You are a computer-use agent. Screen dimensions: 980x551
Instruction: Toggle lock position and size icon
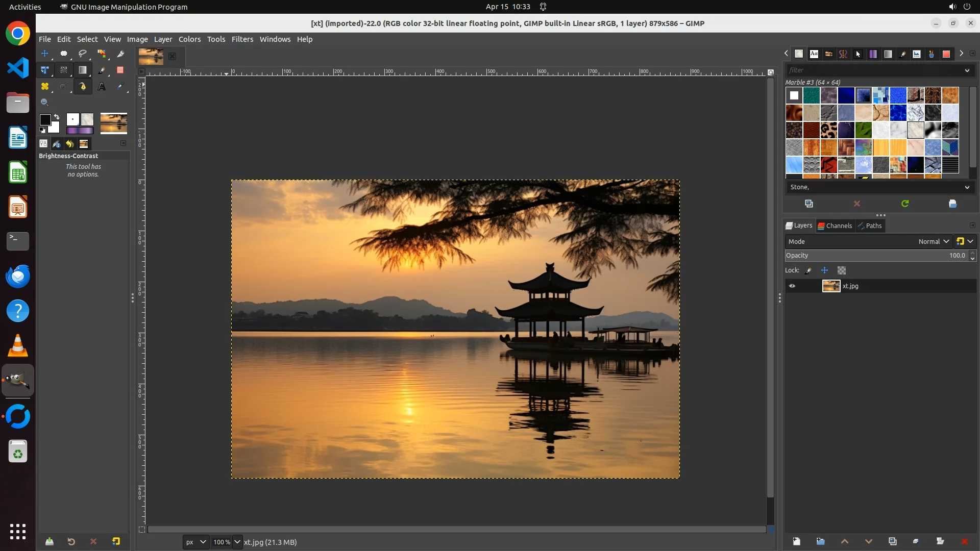(x=825, y=270)
